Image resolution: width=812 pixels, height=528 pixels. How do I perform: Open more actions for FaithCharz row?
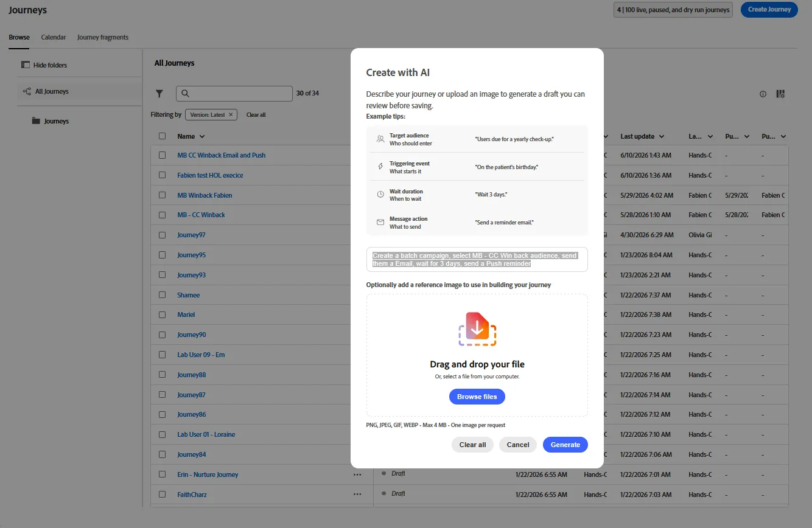click(x=357, y=495)
